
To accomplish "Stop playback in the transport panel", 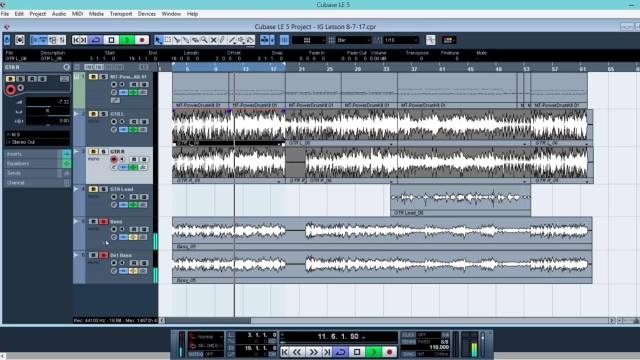I will [357, 352].
